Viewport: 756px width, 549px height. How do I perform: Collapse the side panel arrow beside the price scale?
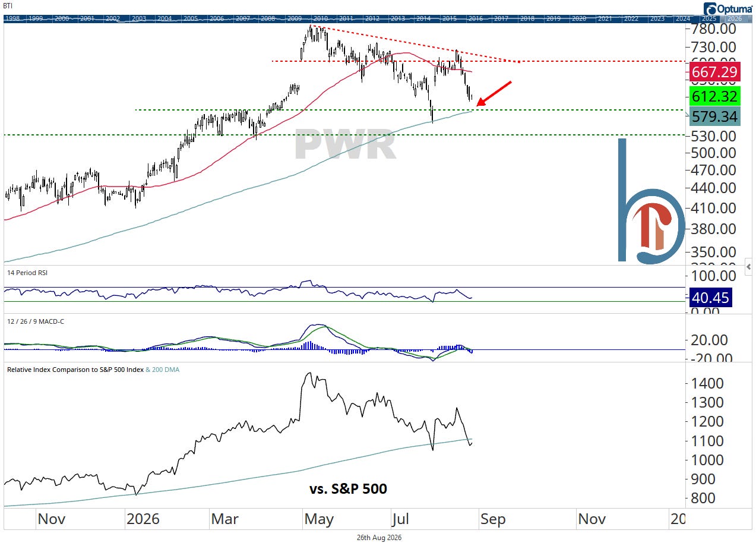click(x=749, y=267)
